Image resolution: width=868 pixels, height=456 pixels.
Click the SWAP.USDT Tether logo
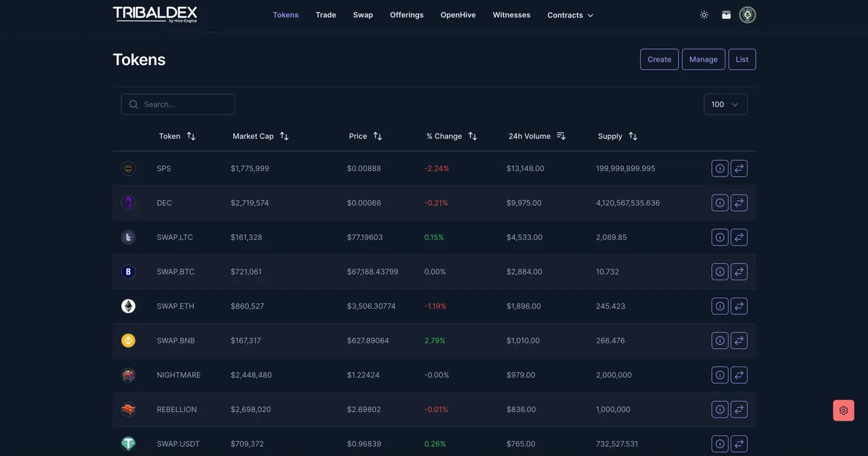click(128, 444)
